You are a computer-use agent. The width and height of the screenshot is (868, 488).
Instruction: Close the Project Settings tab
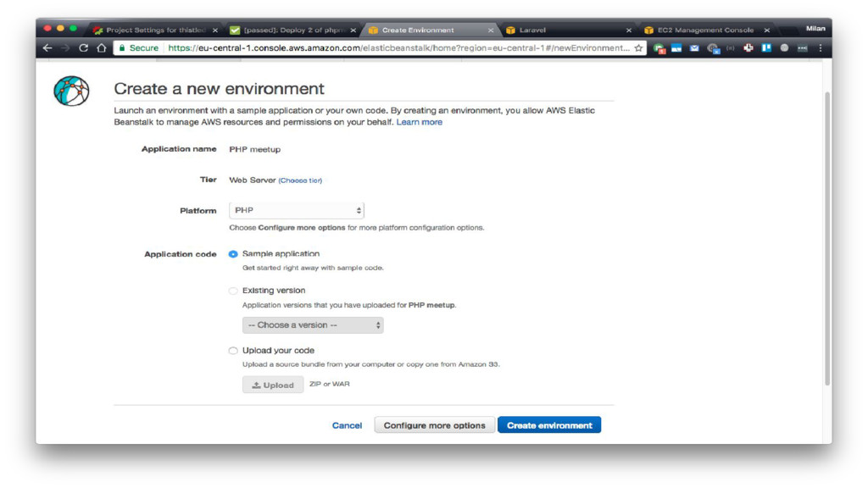(215, 30)
